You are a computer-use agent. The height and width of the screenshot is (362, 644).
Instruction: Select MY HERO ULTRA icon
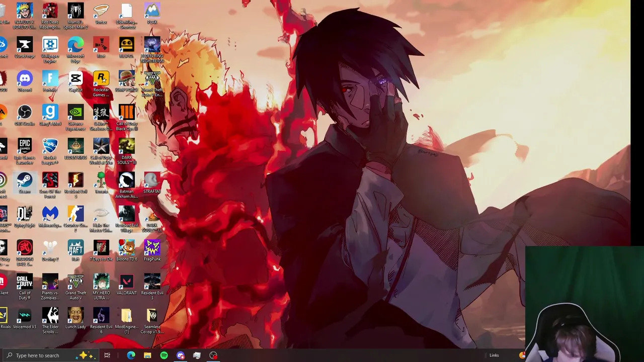click(x=101, y=287)
